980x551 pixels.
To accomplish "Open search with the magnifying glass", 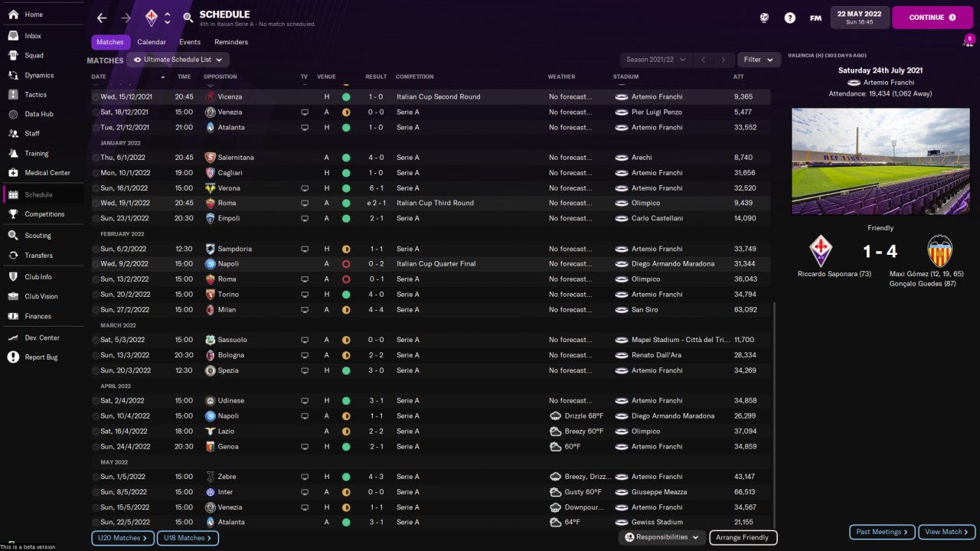I will tap(188, 18).
